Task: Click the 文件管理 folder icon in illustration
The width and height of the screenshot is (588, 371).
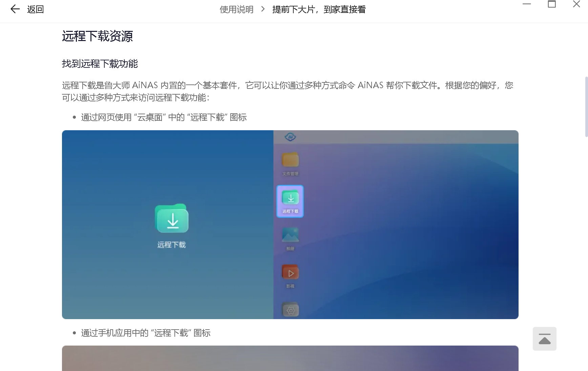Action: pos(290,160)
